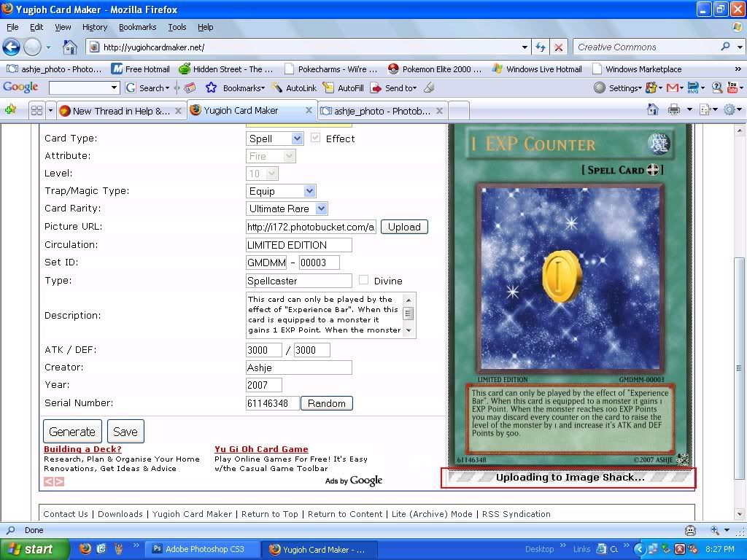Expand the Trap/Magic Type dropdown
Screen dimensions: 747x560
(281, 191)
